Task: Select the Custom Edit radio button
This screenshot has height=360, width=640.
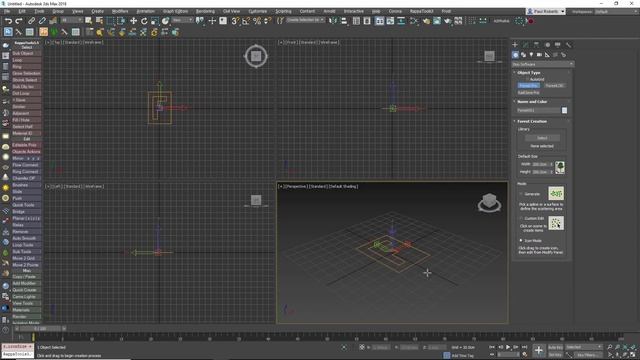Action: tap(521, 218)
